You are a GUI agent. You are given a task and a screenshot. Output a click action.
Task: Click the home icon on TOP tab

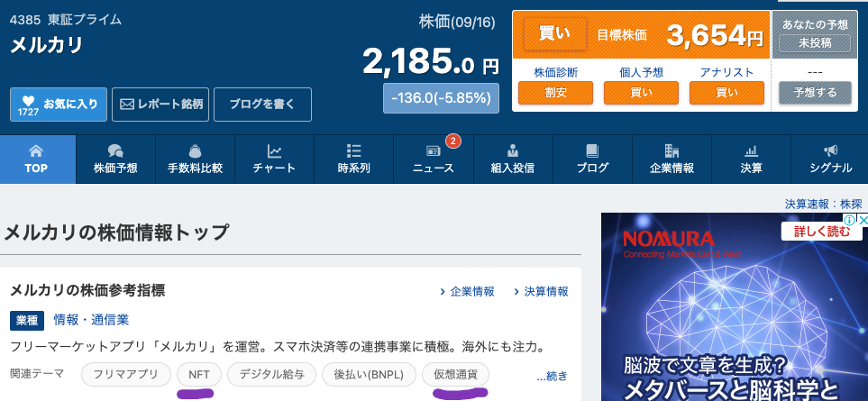[36, 150]
